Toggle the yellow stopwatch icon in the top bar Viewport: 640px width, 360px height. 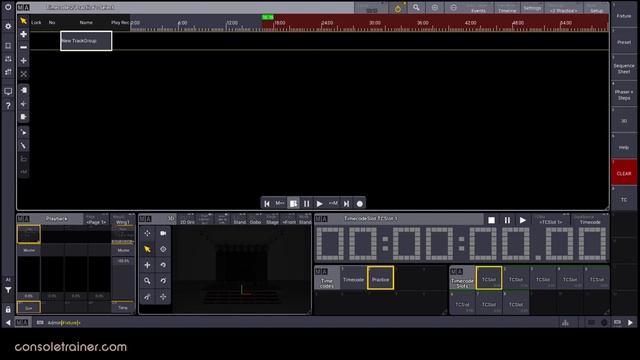[x=398, y=8]
